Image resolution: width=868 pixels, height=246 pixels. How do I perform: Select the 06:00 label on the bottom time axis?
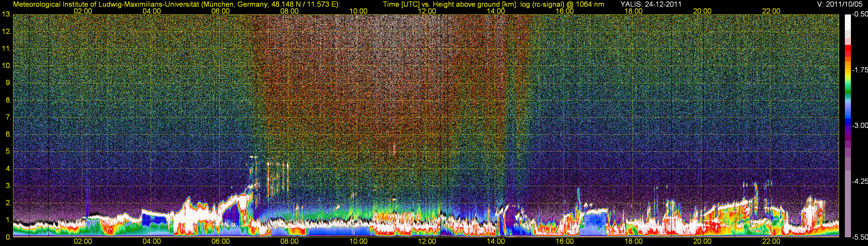tap(220, 242)
